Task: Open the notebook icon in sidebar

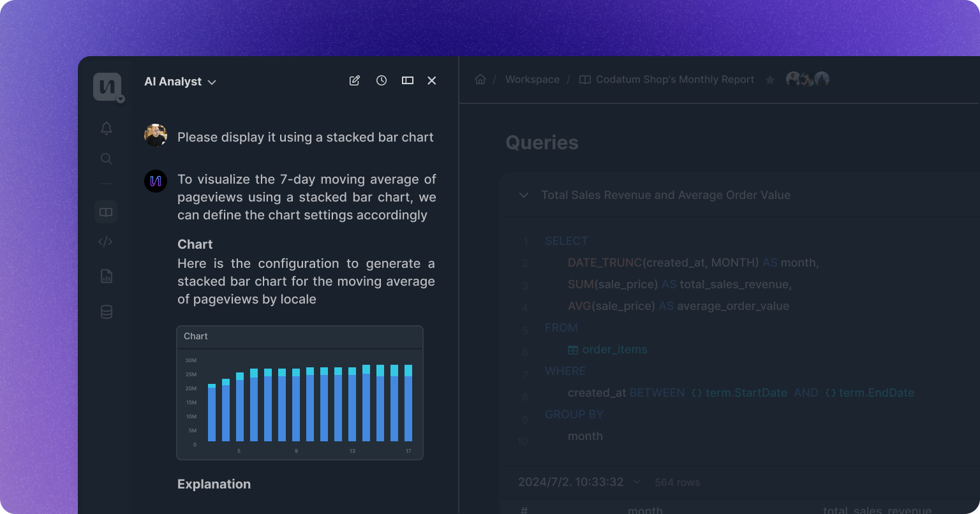Action: click(106, 212)
